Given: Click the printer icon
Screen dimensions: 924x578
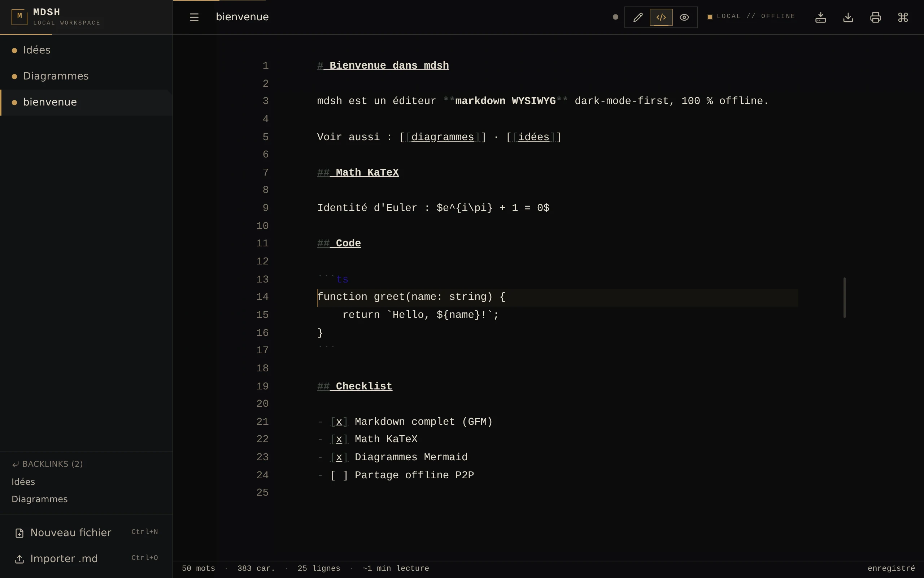Looking at the screenshot, I should pyautogui.click(x=876, y=17).
